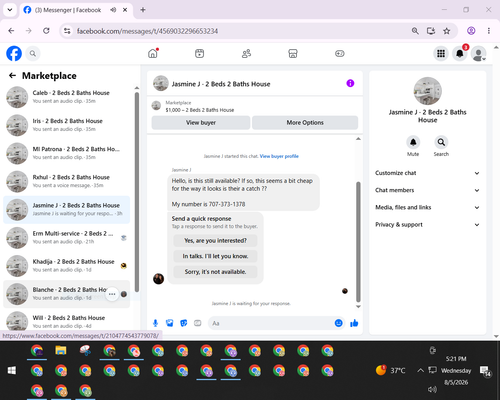Show hidden system tray icons chevron
Image resolution: width=500 pixels, height=400 pixels.
click(x=421, y=370)
